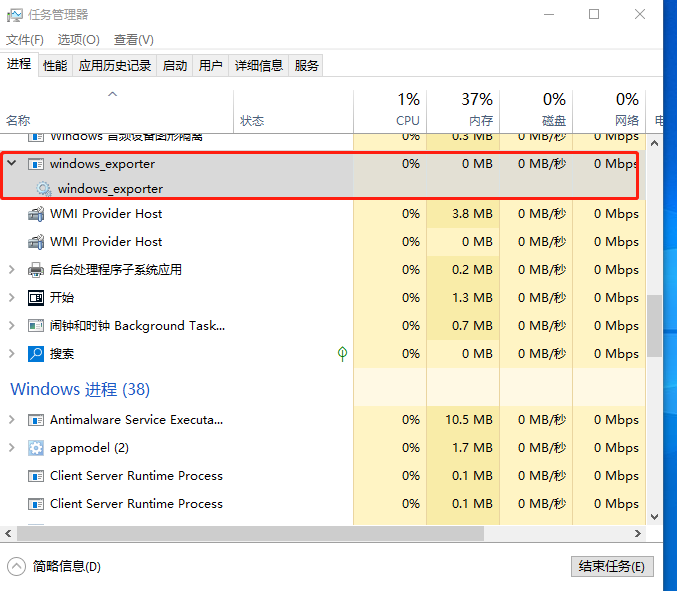Switch to the 详细信息 tab
This screenshot has height=591, width=677.
point(259,66)
